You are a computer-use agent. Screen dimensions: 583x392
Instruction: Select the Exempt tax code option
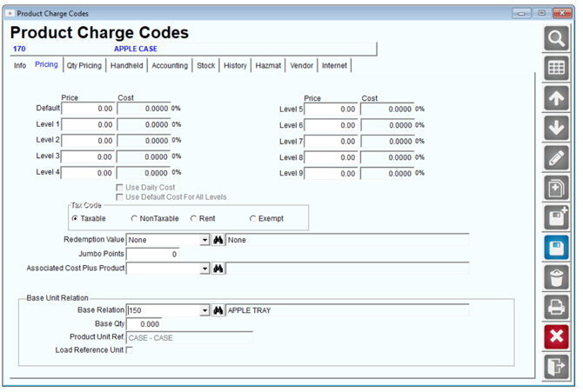[253, 218]
